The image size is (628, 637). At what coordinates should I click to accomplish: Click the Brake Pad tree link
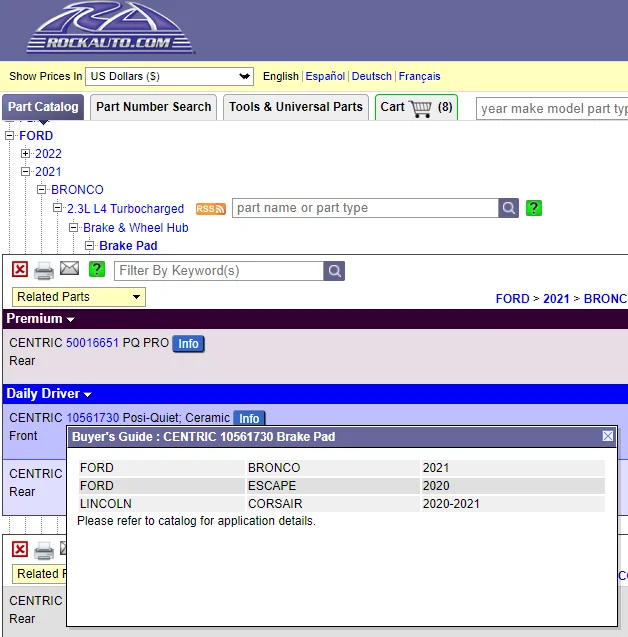[128, 246]
